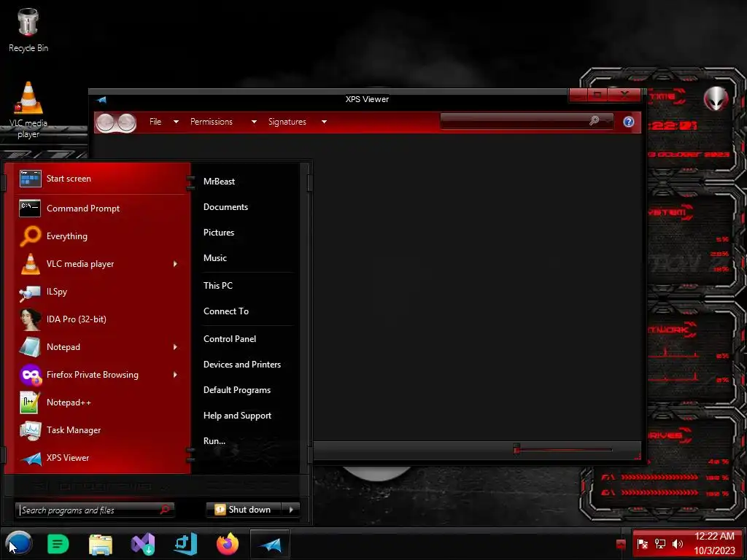This screenshot has height=560, width=747.
Task: Open Visual Studio Installer from taskbar
Action: 143,544
